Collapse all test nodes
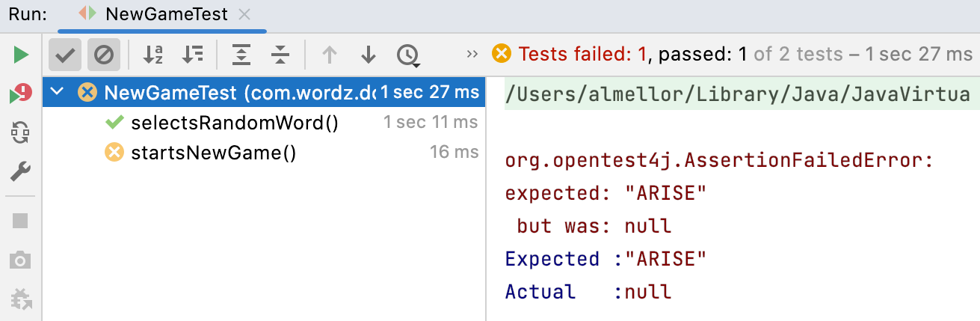This screenshot has width=980, height=321. coord(280,55)
